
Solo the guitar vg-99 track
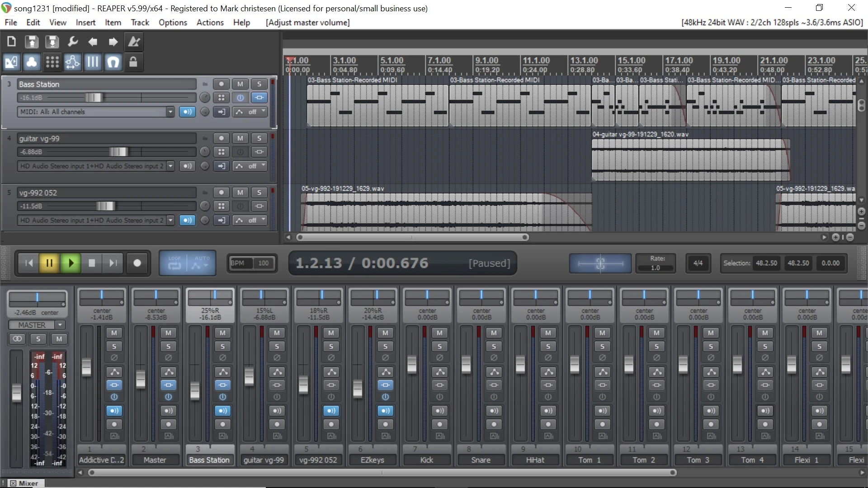pos(259,138)
